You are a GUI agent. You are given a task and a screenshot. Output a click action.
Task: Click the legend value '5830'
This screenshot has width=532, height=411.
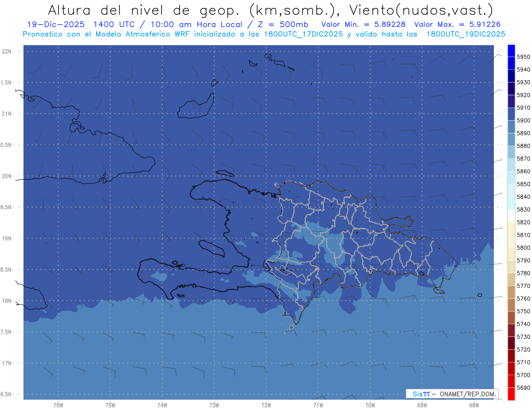point(523,209)
